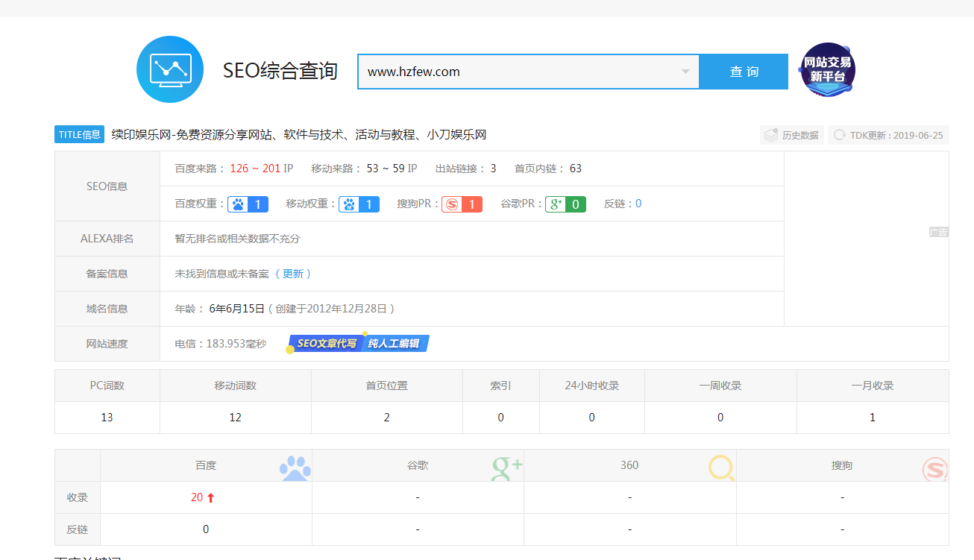Click the 历史数据 stack icon
974x560 pixels.
coord(771,135)
